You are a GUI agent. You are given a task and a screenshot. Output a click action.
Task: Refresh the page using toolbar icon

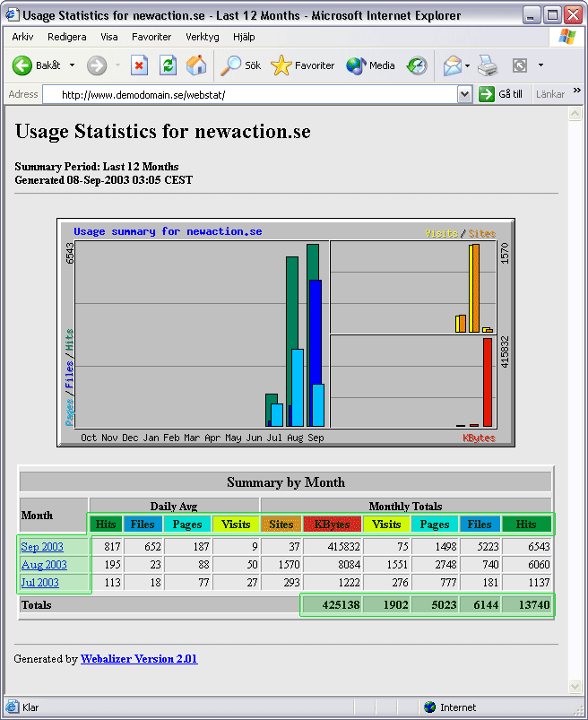pyautogui.click(x=168, y=65)
